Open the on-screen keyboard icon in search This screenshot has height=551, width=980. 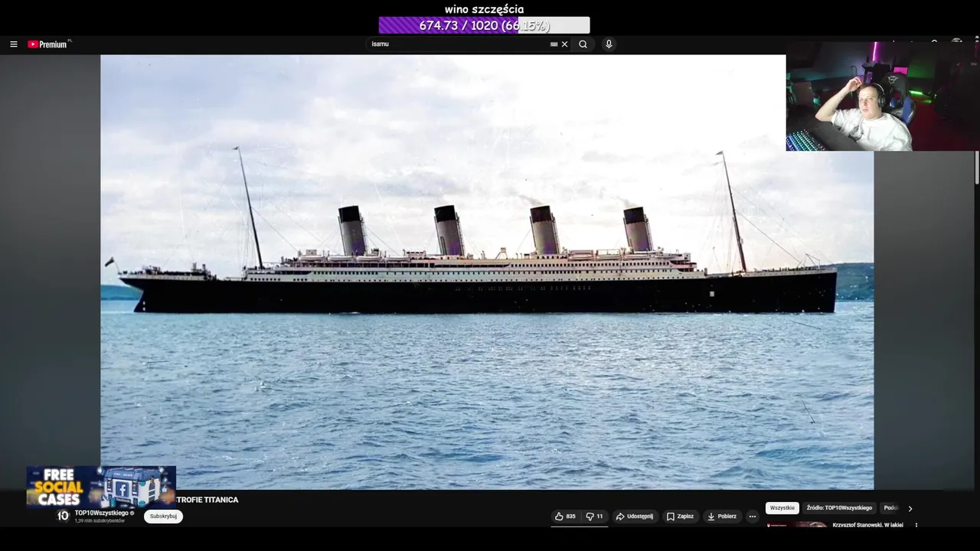[554, 44]
